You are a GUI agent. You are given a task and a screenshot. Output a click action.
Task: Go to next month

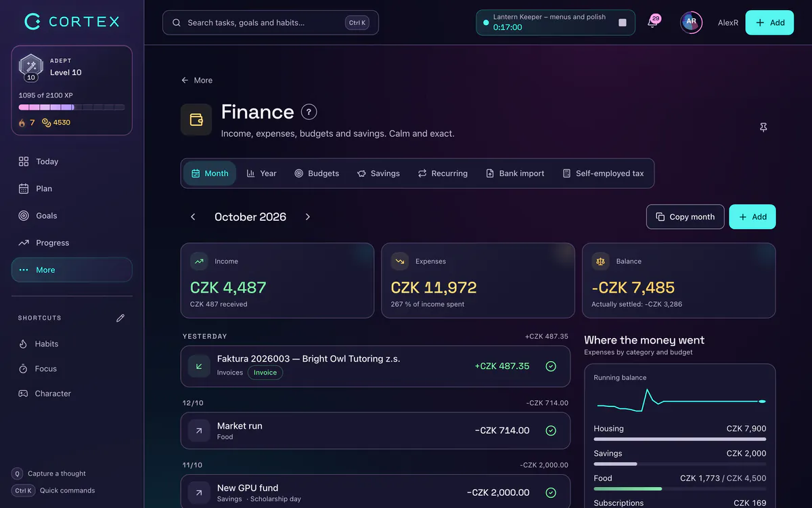click(x=308, y=217)
